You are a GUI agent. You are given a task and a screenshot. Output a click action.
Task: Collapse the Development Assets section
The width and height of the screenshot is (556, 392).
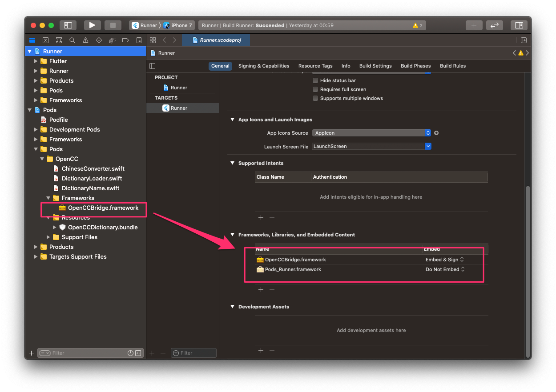point(232,307)
